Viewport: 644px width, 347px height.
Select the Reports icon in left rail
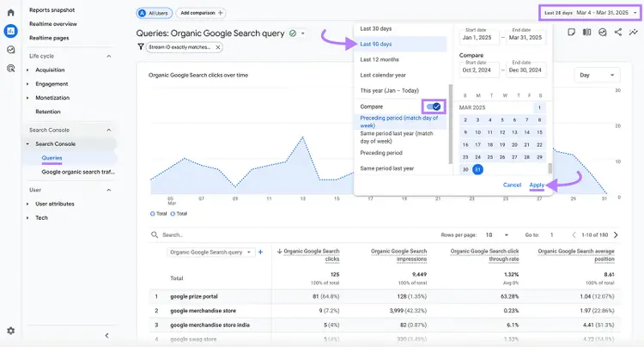(10, 31)
